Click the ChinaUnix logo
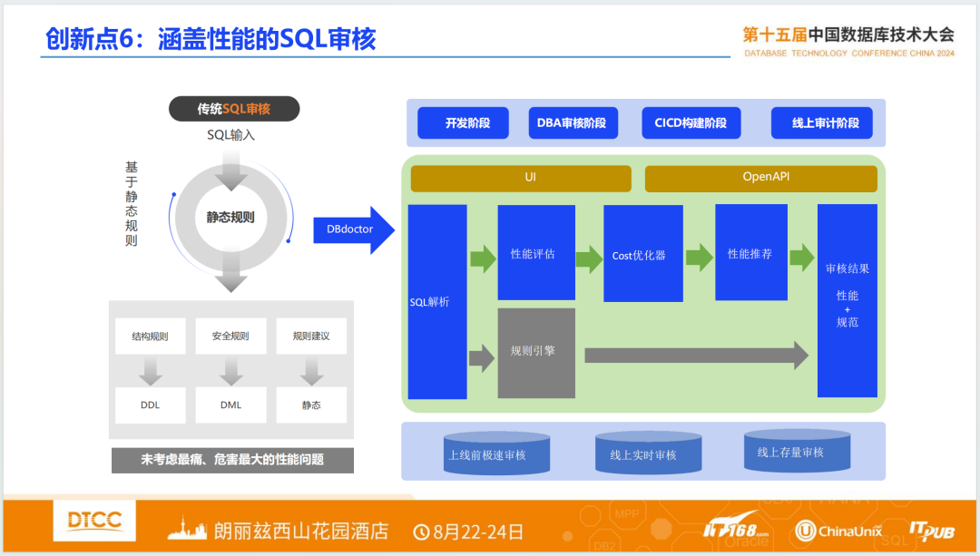The width and height of the screenshot is (980, 556). 838,531
